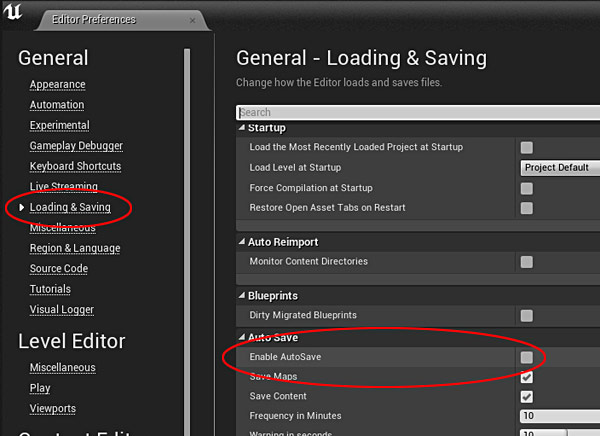Open Live Streaming settings

point(64,186)
